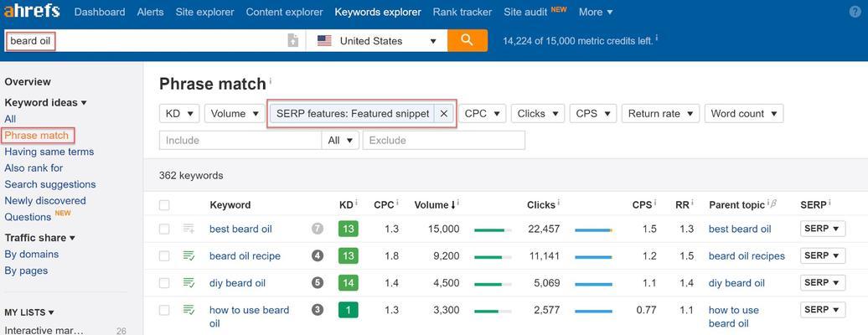Open Questions report in sidebar
Image resolution: width=868 pixels, height=335 pixels.
point(28,217)
